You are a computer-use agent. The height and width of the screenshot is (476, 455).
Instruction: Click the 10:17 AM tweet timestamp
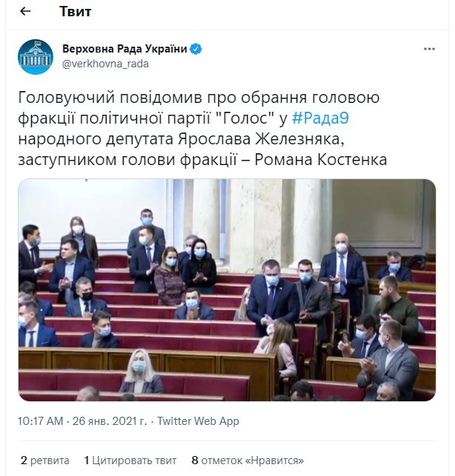click(x=42, y=421)
